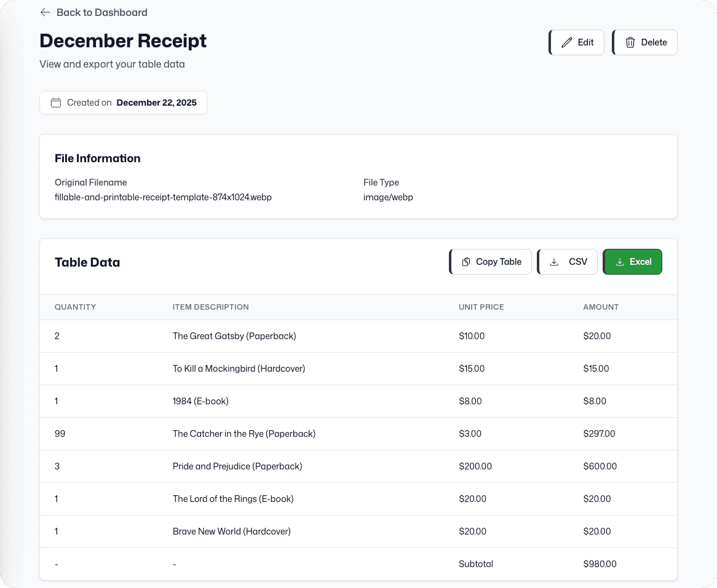This screenshot has width=717, height=588.
Task: Click the clipboard copy icon
Action: 466,262
